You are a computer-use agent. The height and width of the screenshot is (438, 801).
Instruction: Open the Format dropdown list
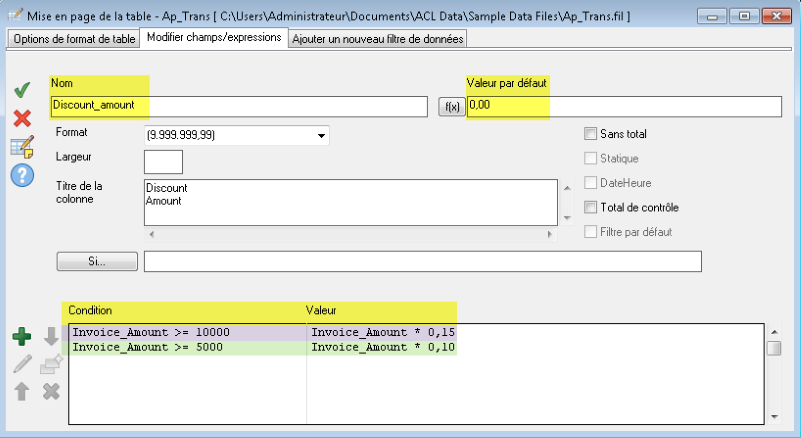pos(321,135)
